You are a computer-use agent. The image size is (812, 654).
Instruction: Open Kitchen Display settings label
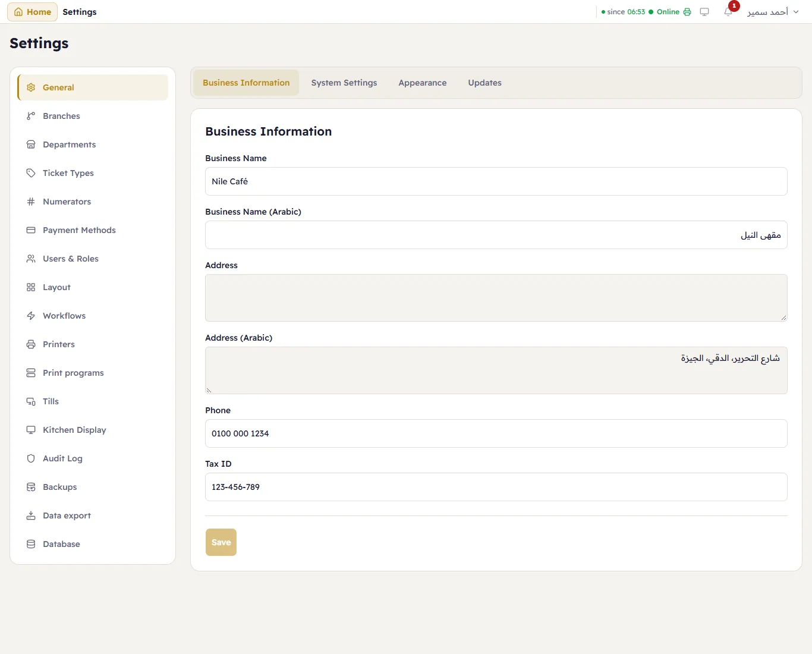pos(74,430)
